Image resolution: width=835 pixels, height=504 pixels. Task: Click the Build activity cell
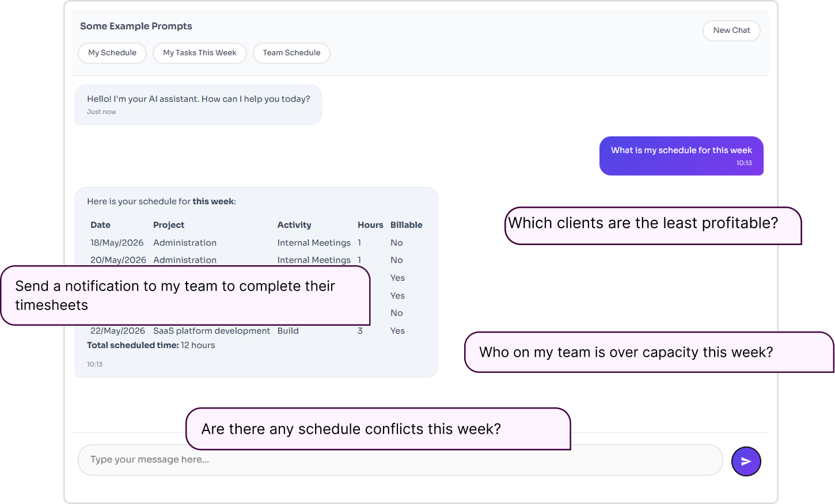[288, 331]
